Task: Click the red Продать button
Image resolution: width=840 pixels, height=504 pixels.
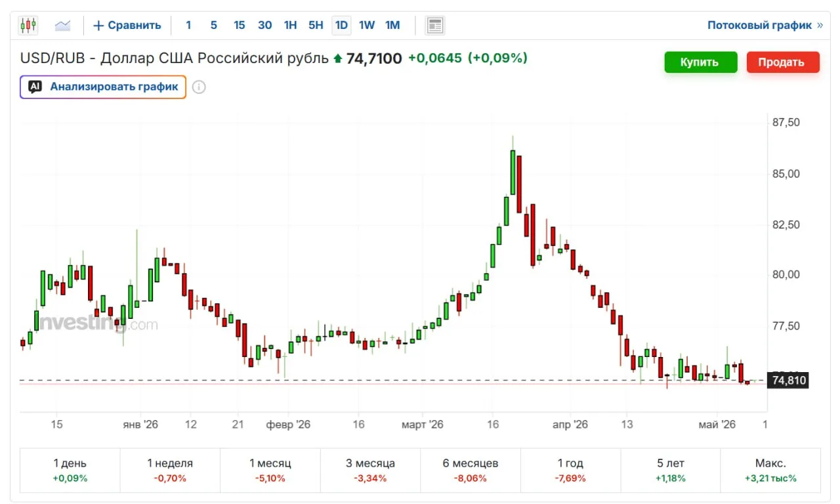Action: tap(783, 62)
